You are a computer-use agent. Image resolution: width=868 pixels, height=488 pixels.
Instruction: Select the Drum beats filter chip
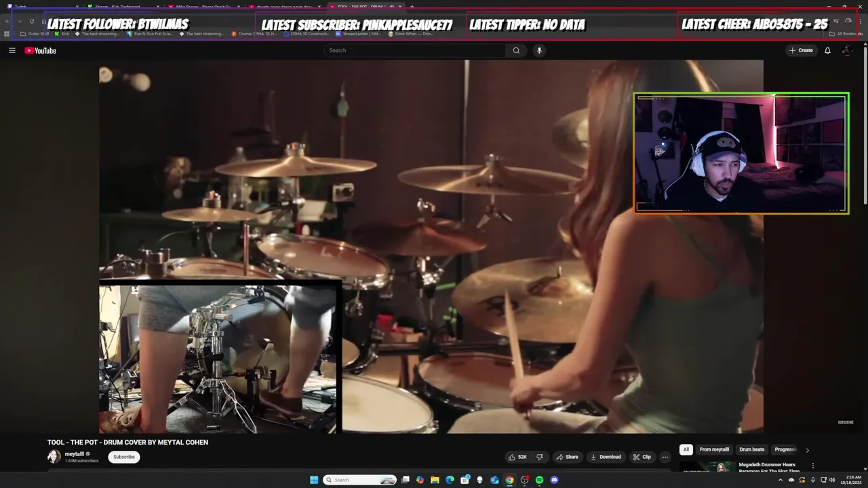coord(751,449)
